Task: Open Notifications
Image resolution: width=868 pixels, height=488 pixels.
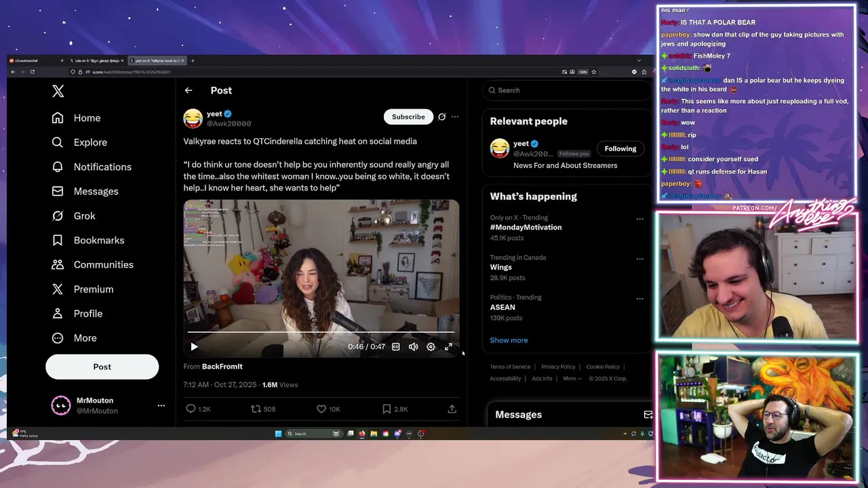Action: [x=92, y=167]
